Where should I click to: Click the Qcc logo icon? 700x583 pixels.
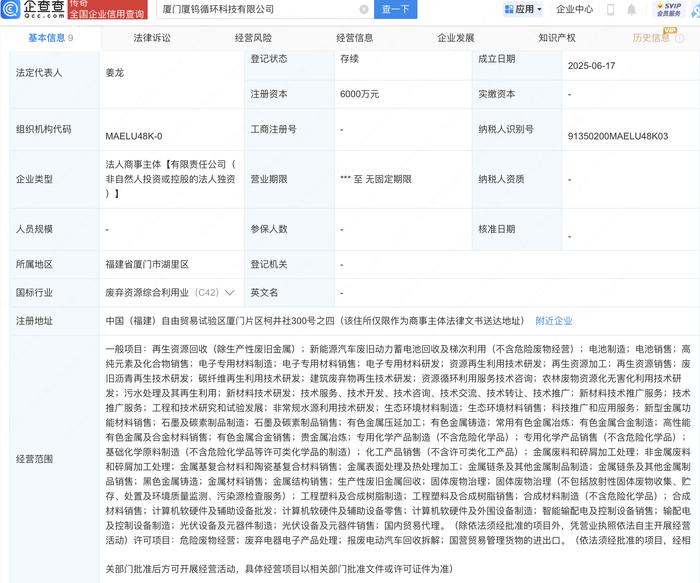click(x=10, y=9)
